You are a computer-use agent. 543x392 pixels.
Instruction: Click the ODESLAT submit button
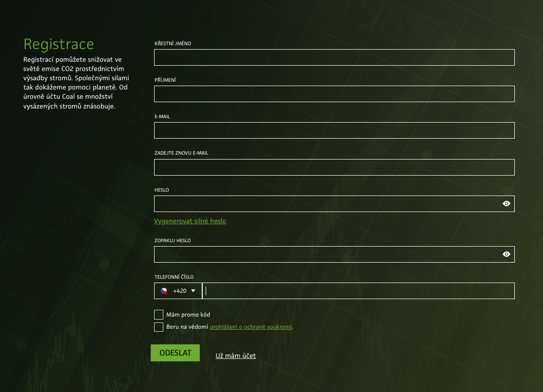175,353
